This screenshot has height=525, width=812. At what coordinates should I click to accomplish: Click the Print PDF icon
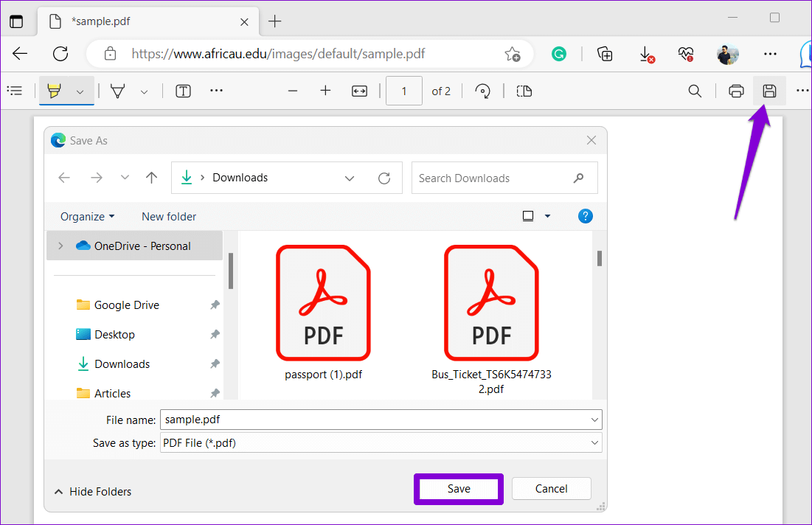[736, 91]
